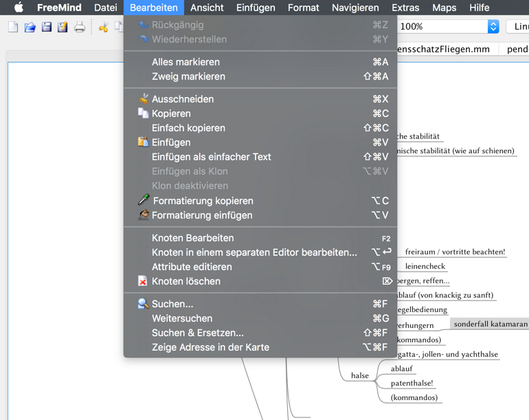Open the Navigieren menu

point(354,8)
